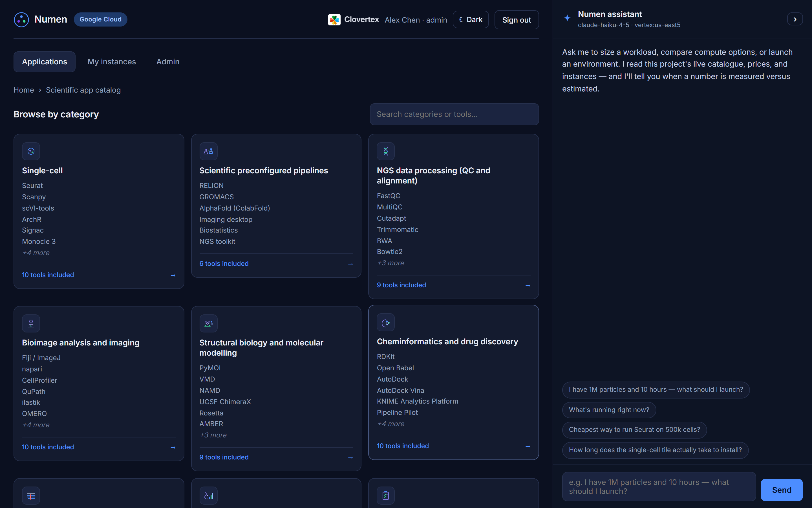This screenshot has width=812, height=508.
Task: Open Single-cell card via its arrow
Action: [173, 275]
